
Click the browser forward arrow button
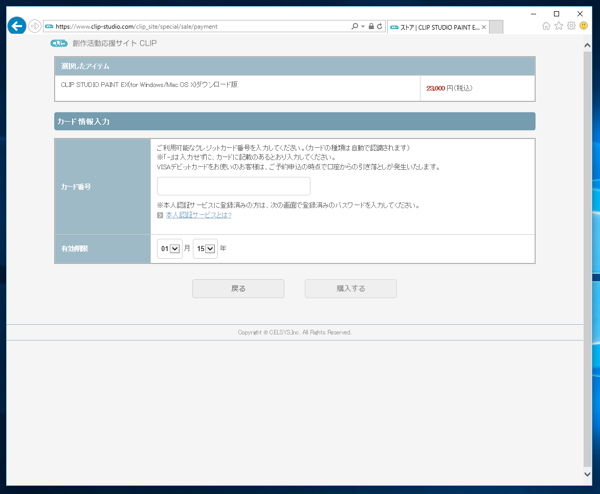pos(35,26)
